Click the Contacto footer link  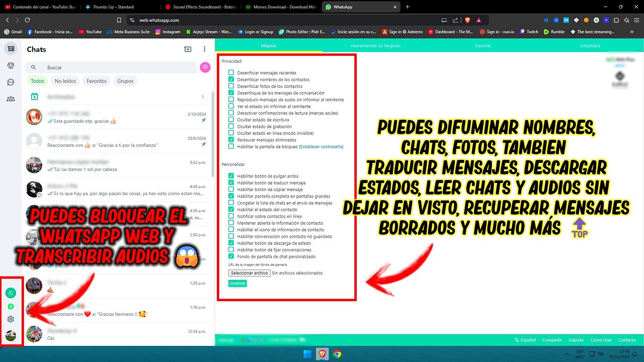pyautogui.click(x=627, y=340)
